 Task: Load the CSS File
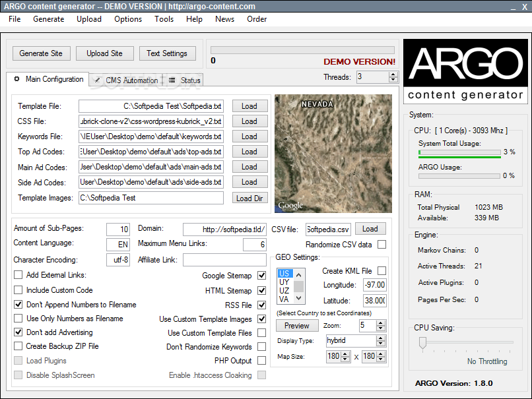(249, 121)
